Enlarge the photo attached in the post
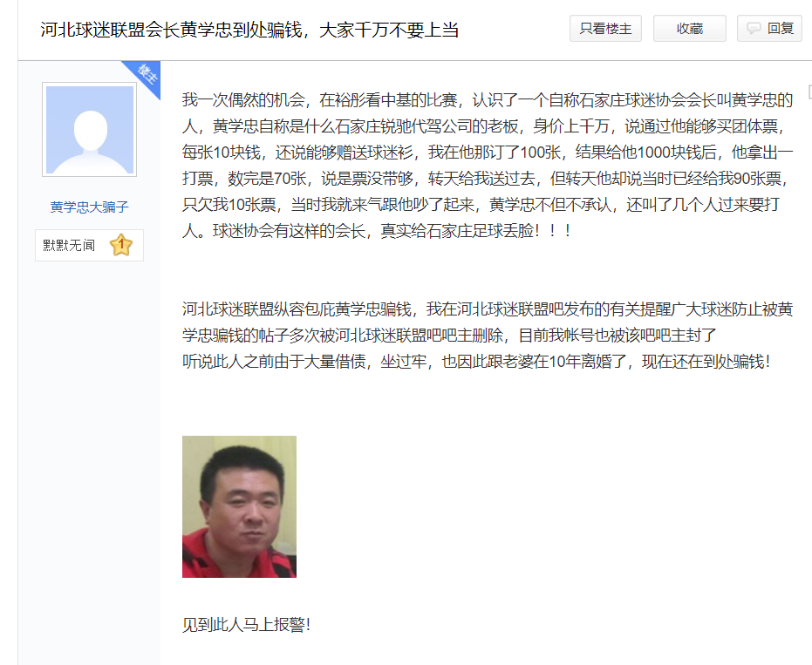The width and height of the screenshot is (812, 665). click(239, 506)
